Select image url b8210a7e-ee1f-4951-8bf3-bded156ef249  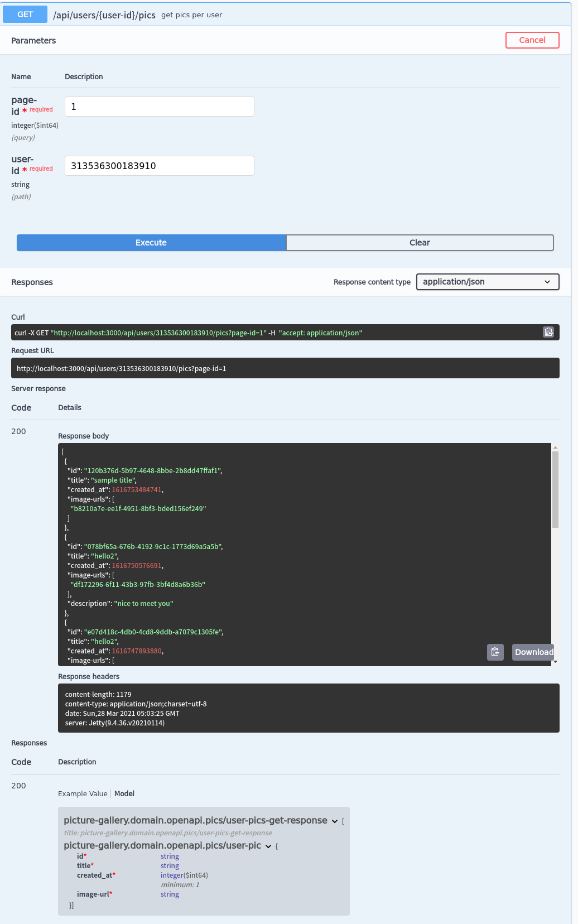coord(138,508)
